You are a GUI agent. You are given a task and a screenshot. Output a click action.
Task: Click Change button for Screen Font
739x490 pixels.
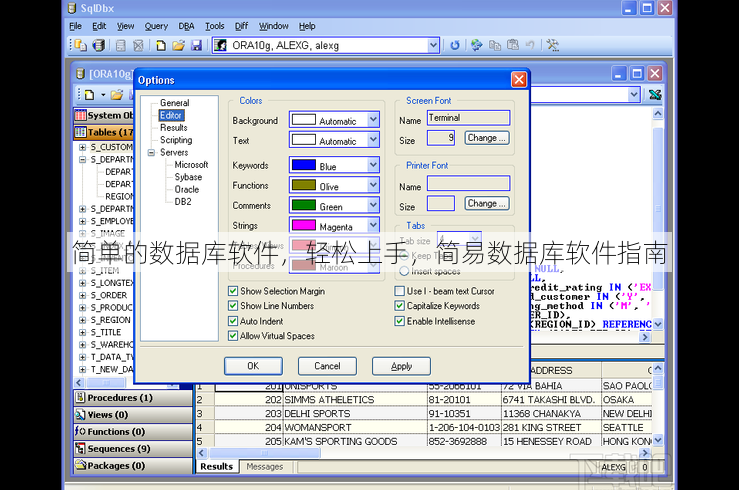[487, 138]
